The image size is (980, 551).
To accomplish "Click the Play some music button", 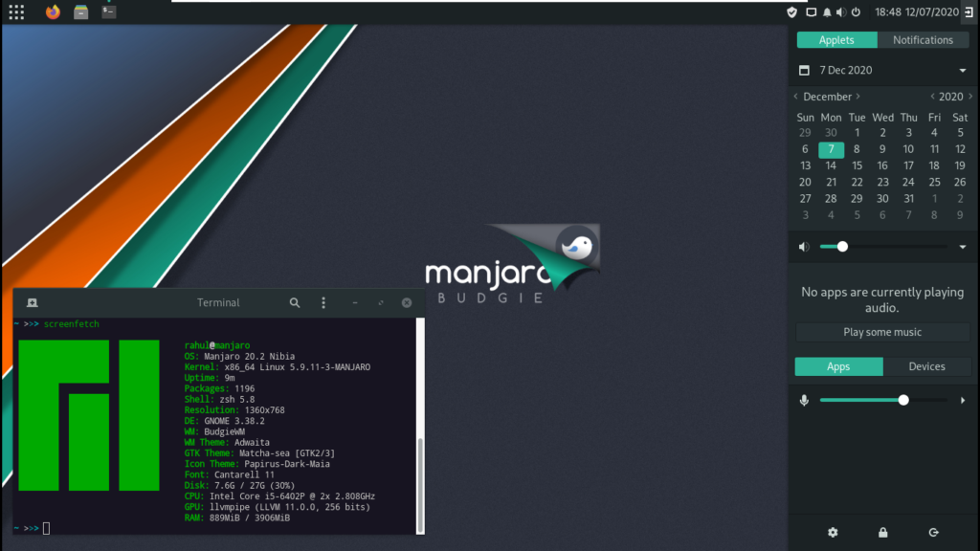I will 881,332.
